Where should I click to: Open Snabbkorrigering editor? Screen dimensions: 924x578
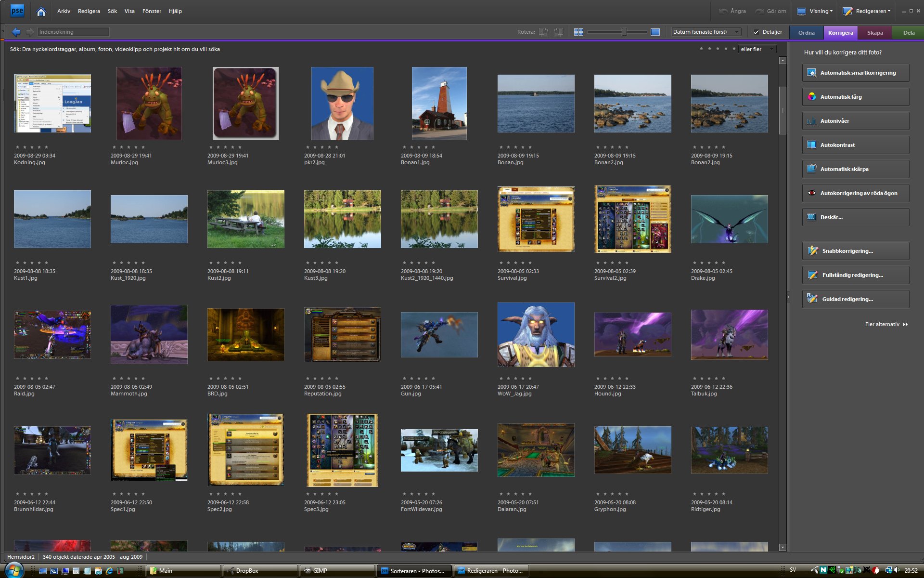(856, 251)
